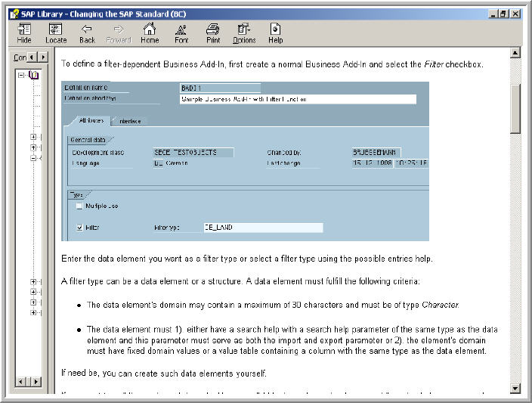Click the Development class field
The height and width of the screenshot is (403, 532).
[x=193, y=153]
